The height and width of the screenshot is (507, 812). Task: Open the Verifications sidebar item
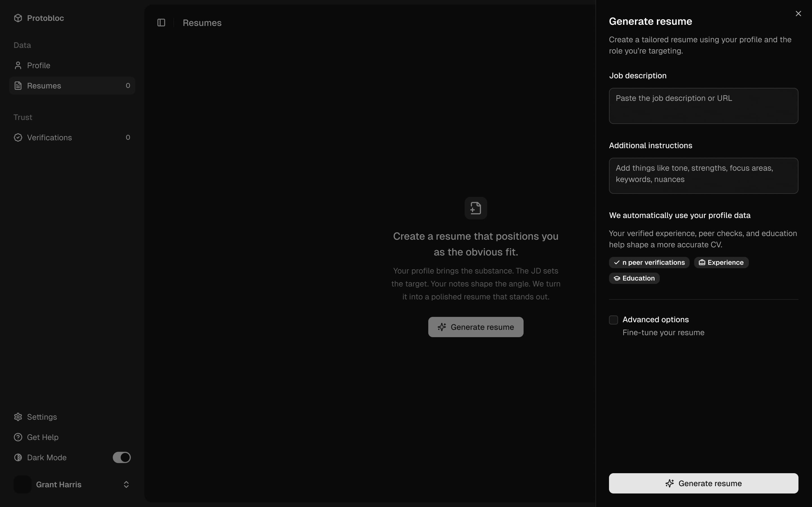pyautogui.click(x=72, y=137)
